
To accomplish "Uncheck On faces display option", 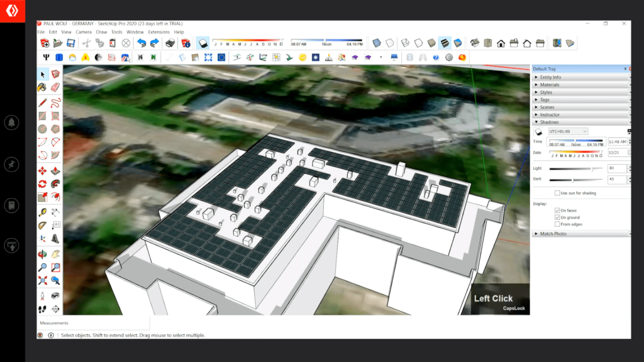I will point(557,211).
